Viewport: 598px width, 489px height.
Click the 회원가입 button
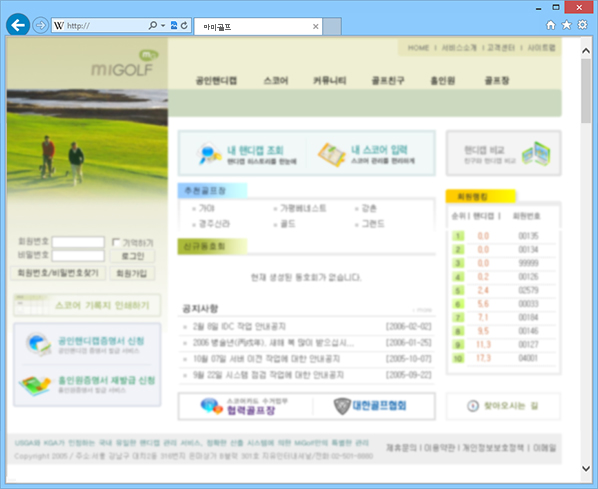(x=132, y=273)
